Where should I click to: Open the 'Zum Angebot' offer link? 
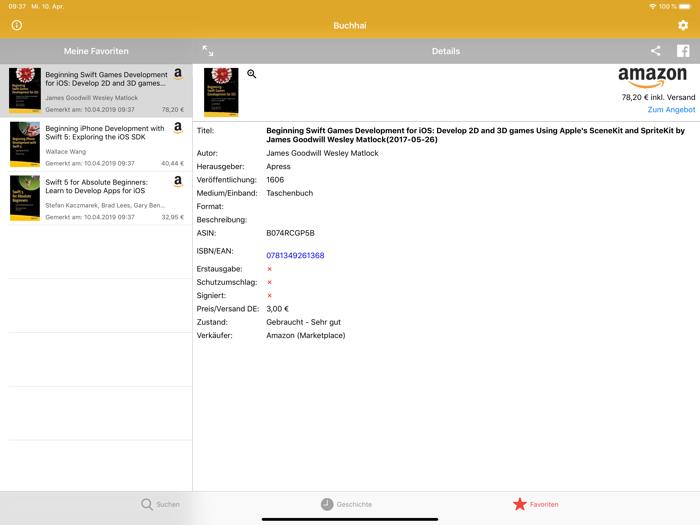coord(671,110)
